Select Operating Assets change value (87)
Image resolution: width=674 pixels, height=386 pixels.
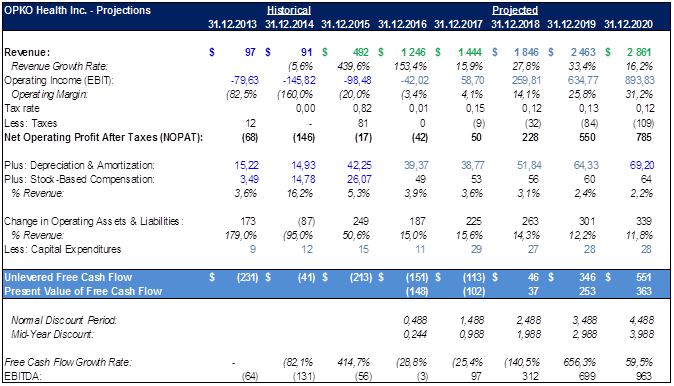(x=306, y=221)
